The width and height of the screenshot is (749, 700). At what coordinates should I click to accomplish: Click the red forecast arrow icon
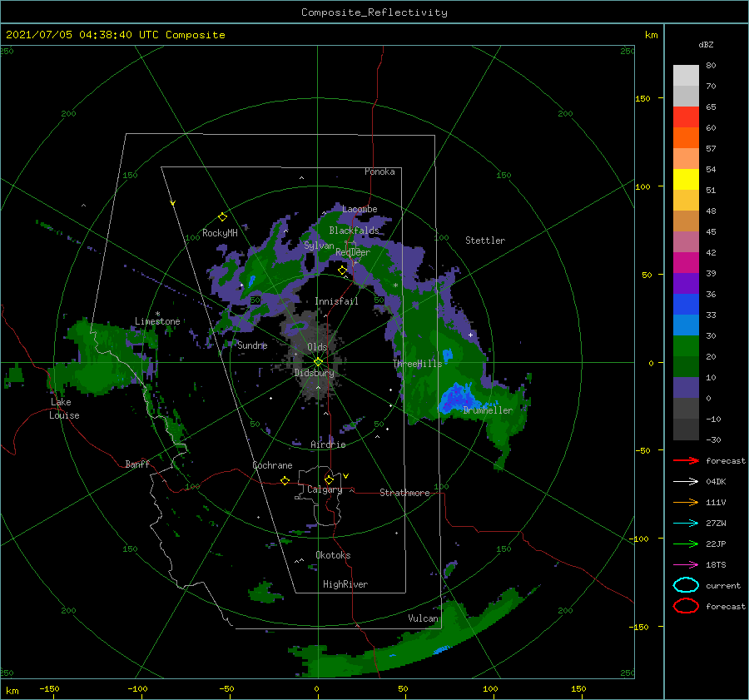(x=686, y=460)
